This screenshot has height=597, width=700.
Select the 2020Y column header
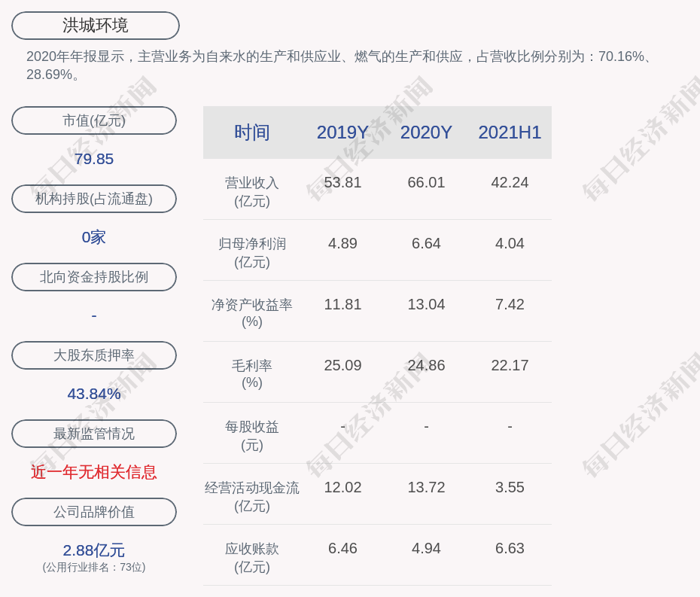426,132
